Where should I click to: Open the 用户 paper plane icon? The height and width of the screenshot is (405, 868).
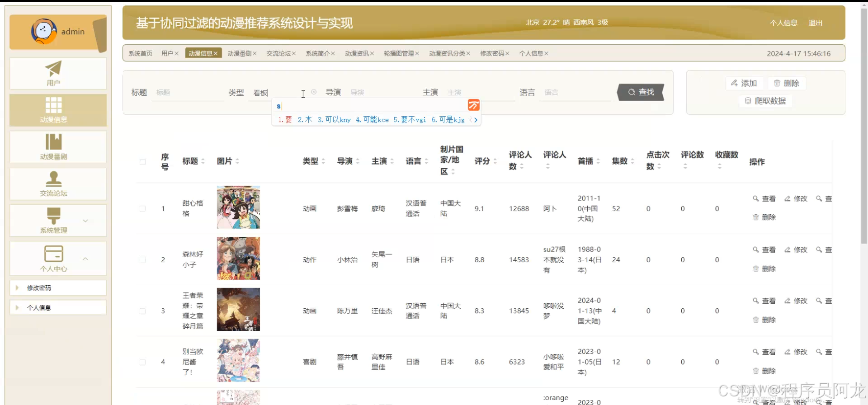(53, 69)
